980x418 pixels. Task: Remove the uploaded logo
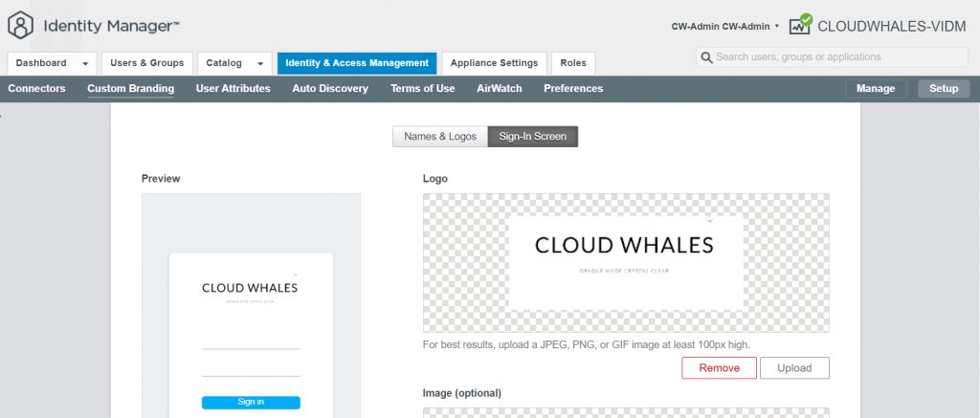[x=719, y=368]
